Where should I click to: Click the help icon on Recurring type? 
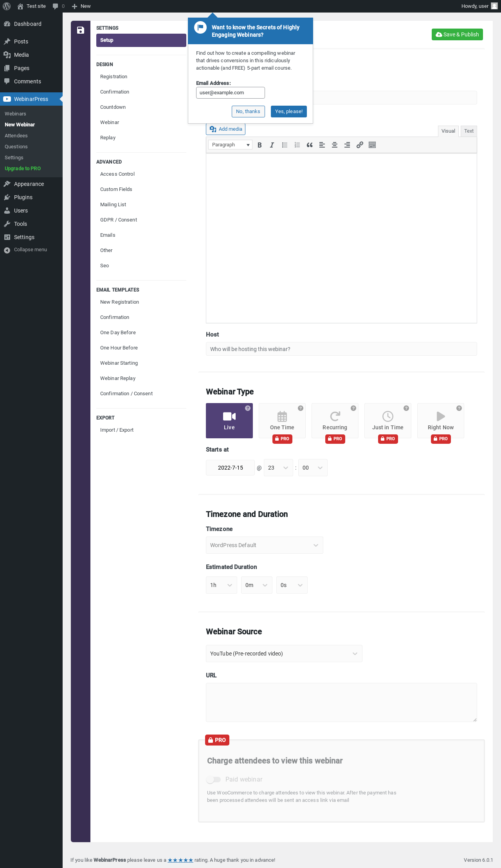coord(353,408)
